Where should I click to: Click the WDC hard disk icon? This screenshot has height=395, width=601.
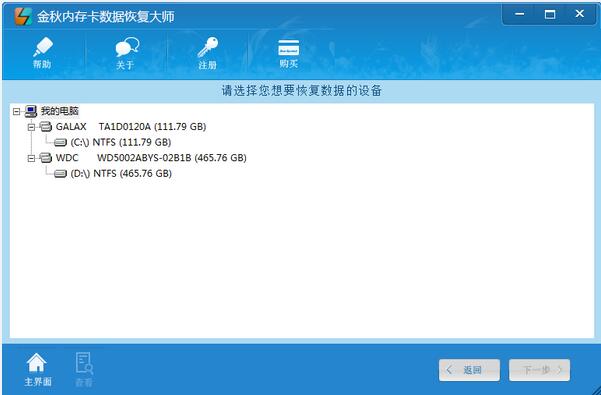pos(46,157)
